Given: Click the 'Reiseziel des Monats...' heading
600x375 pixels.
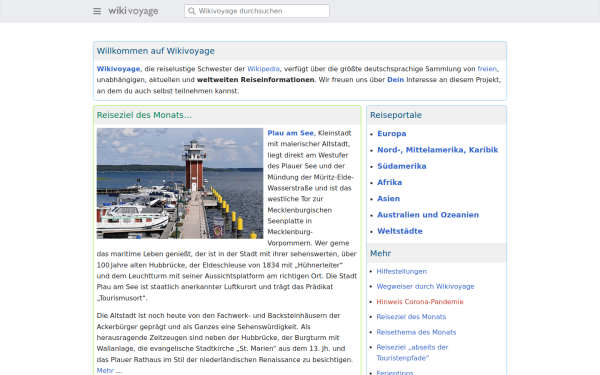Looking at the screenshot, I should (144, 115).
